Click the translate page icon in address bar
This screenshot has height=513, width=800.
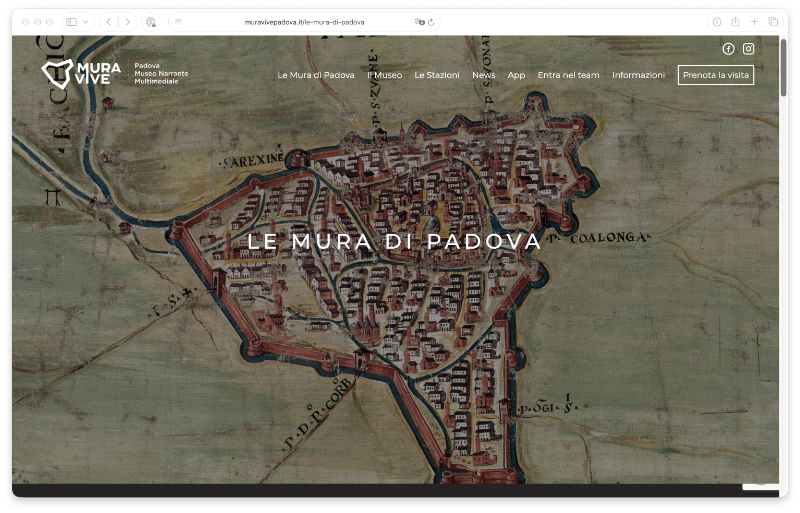[419, 22]
